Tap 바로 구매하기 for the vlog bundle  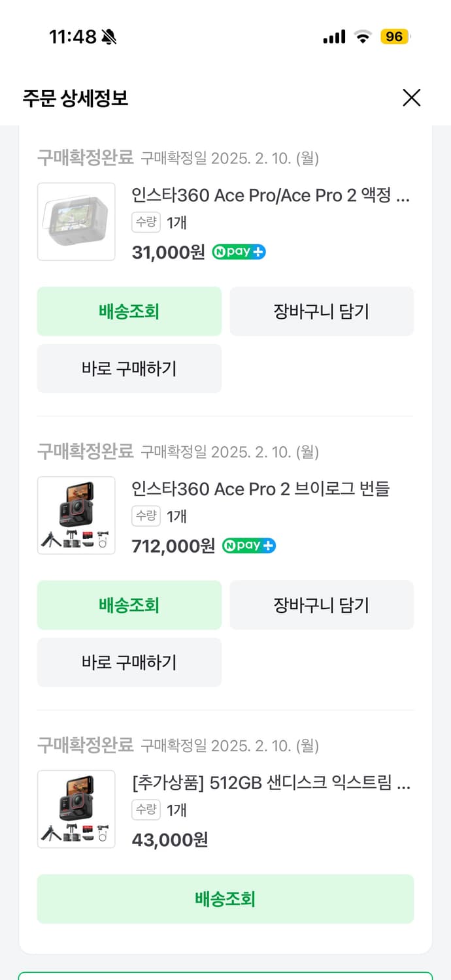coord(129,662)
